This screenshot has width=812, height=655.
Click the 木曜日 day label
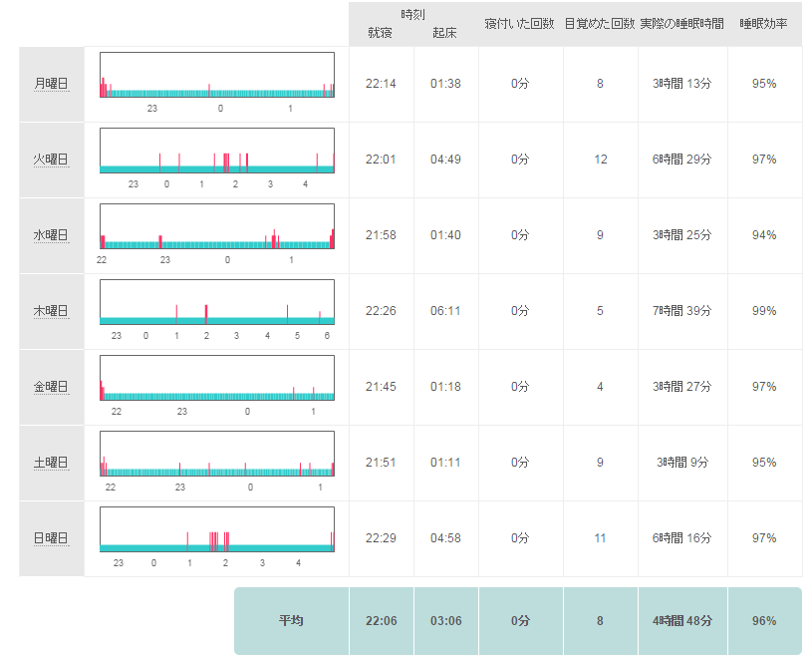51,311
